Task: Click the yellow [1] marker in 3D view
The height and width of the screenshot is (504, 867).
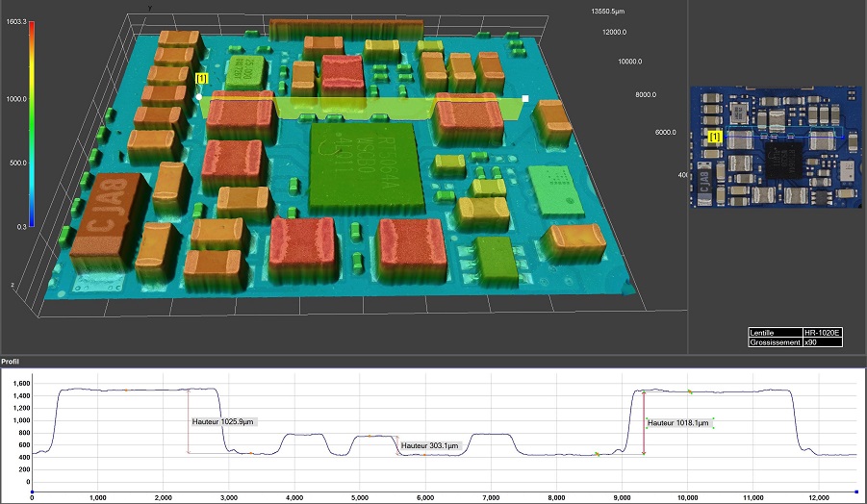Action: (x=201, y=78)
